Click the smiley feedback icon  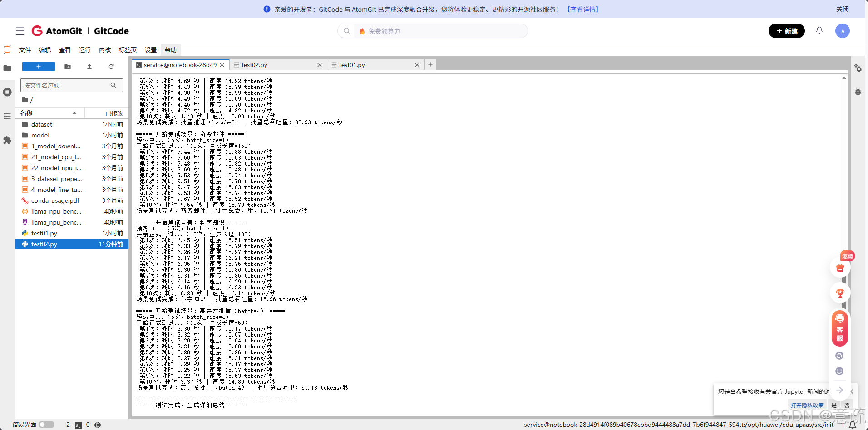click(839, 371)
